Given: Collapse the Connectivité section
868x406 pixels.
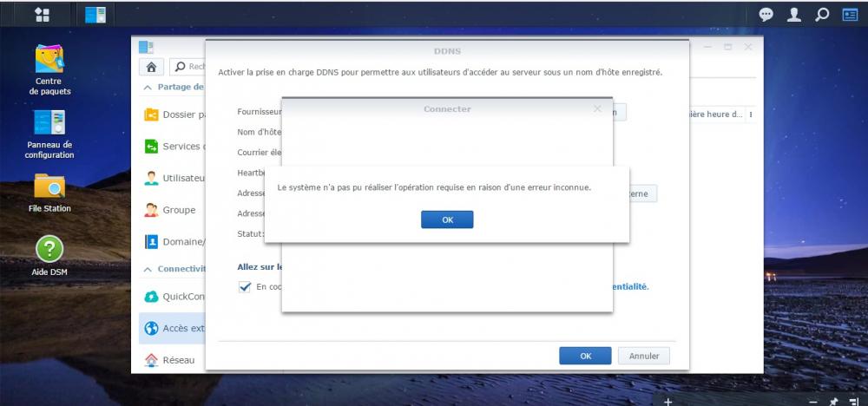Looking at the screenshot, I should tap(148, 270).
